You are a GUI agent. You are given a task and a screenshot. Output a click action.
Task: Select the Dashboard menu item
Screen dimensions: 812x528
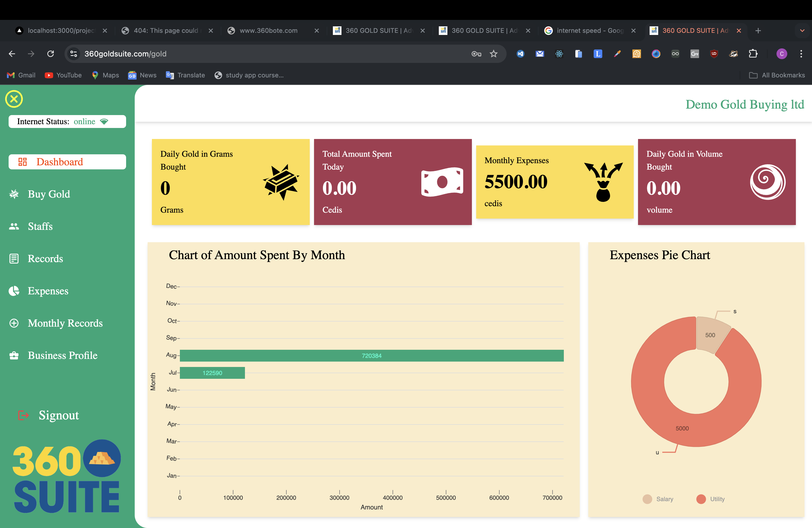coord(67,162)
